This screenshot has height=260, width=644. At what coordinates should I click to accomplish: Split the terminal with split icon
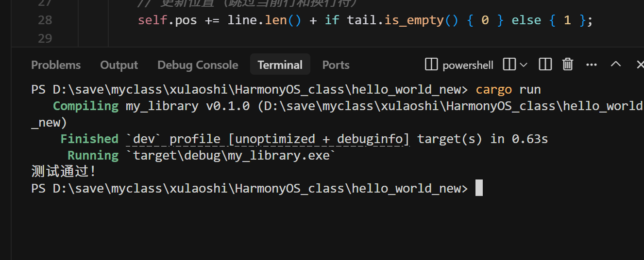pos(509,64)
